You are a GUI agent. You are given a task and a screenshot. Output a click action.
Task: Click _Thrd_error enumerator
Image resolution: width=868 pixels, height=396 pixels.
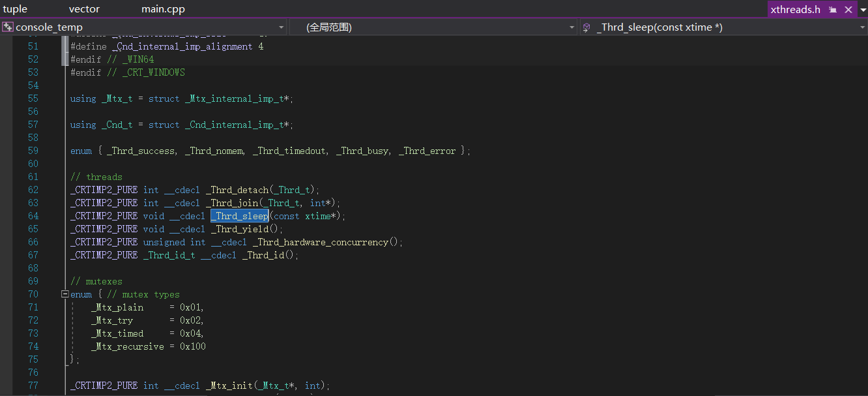(427, 151)
